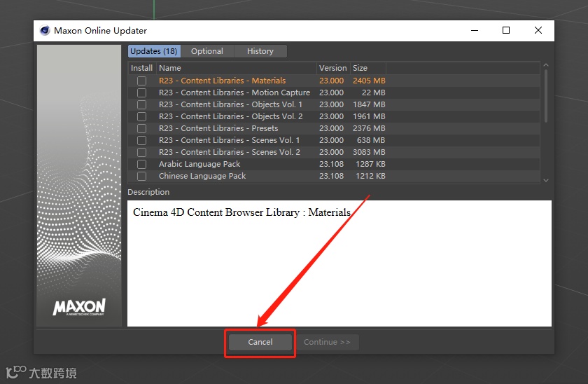This screenshot has height=384, width=588.
Task: Click inside the Description text box
Action: coord(339,263)
